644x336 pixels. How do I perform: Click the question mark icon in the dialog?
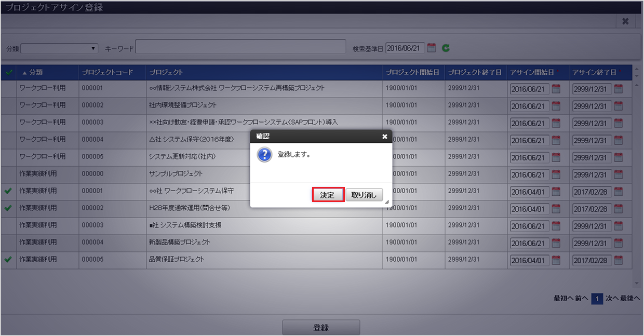pyautogui.click(x=264, y=155)
